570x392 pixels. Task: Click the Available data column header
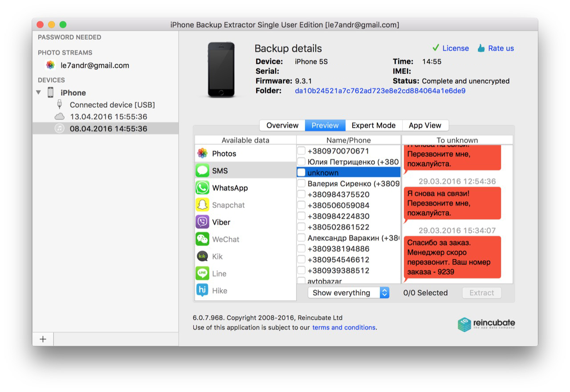click(245, 140)
